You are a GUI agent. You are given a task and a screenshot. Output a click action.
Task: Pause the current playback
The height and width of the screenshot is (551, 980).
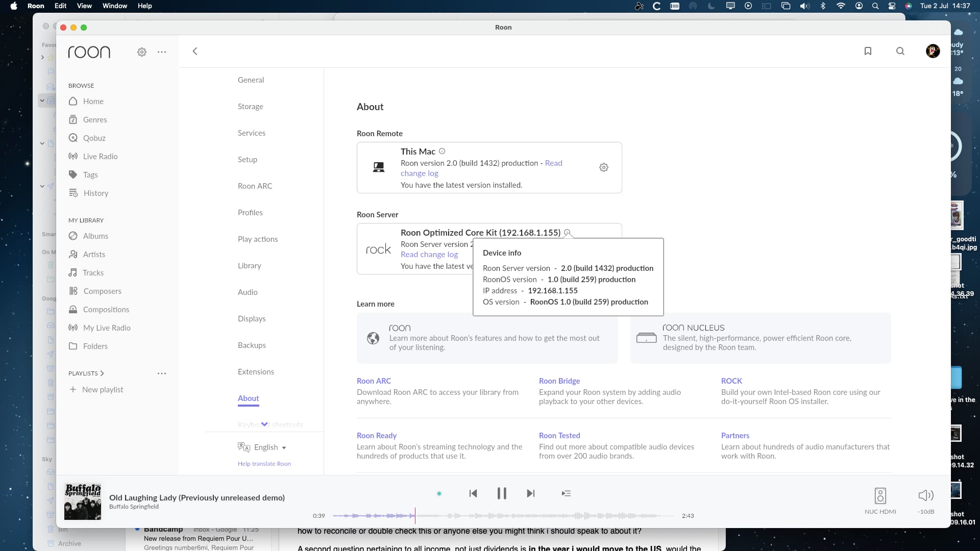pos(502,493)
